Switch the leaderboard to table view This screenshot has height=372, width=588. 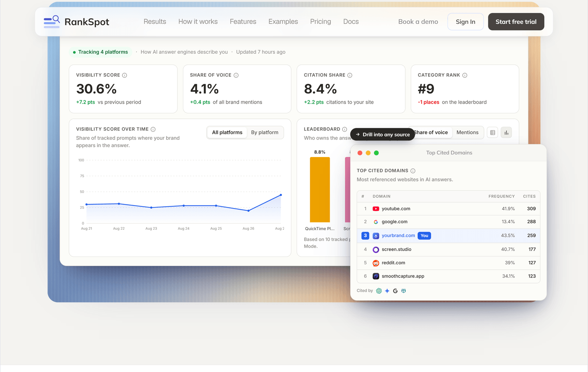coord(492,133)
